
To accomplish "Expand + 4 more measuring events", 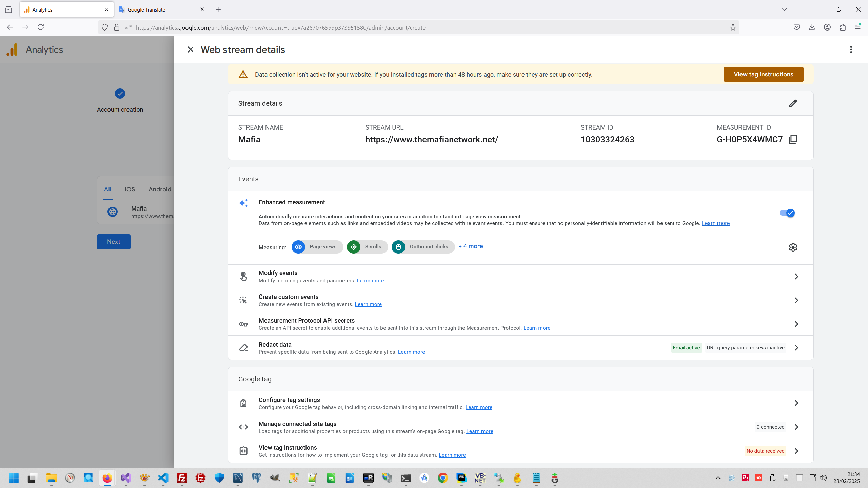I will [471, 246].
